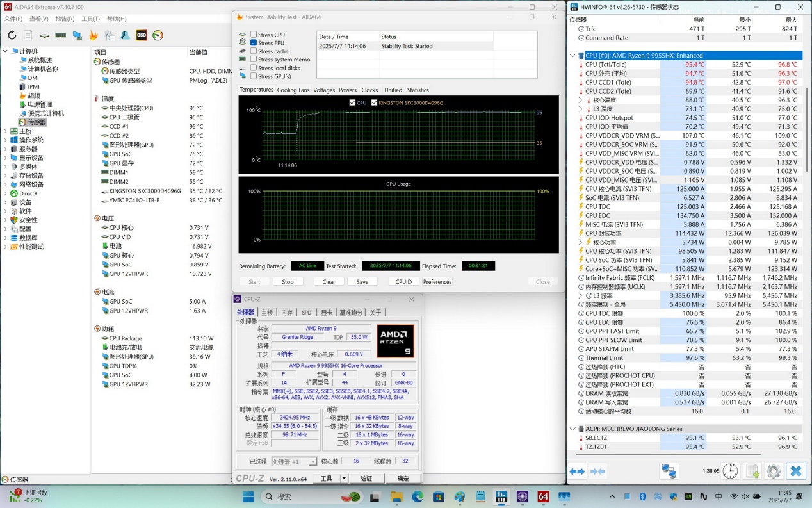The height and width of the screenshot is (508, 812).
Task: Open the 工具 dropdown arrow in CPU-Z
Action: click(344, 479)
